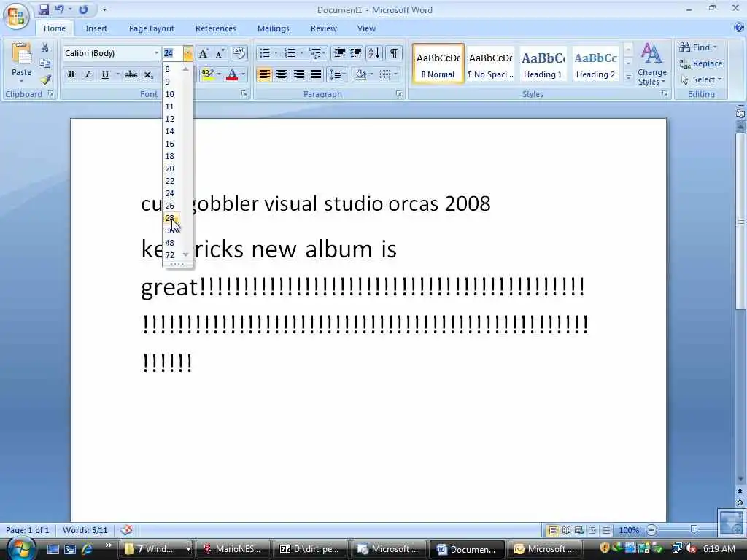
Task: Apply Heading 1 style
Action: click(543, 64)
